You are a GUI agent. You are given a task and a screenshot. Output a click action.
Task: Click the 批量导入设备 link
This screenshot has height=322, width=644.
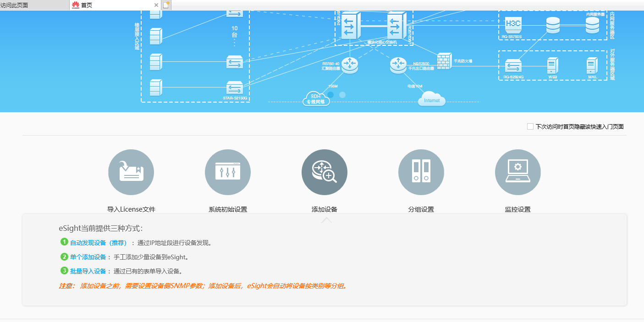pyautogui.click(x=88, y=271)
